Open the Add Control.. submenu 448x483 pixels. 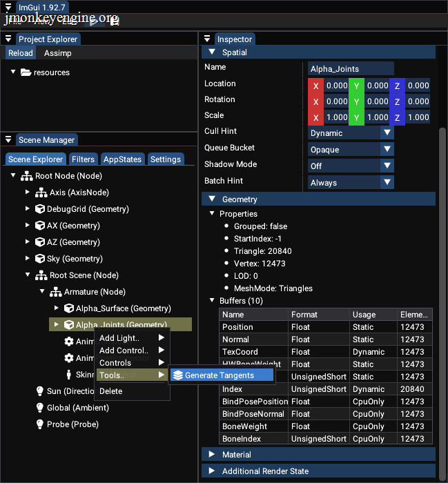pyautogui.click(x=132, y=351)
